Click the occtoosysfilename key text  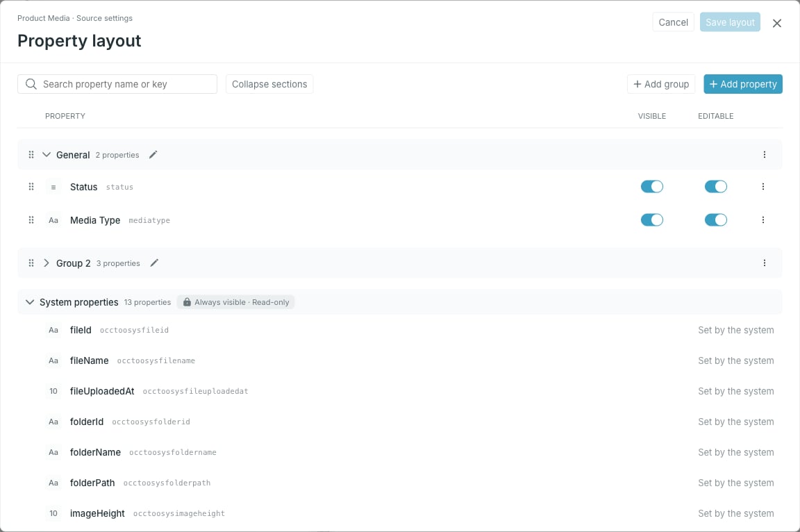coord(156,360)
